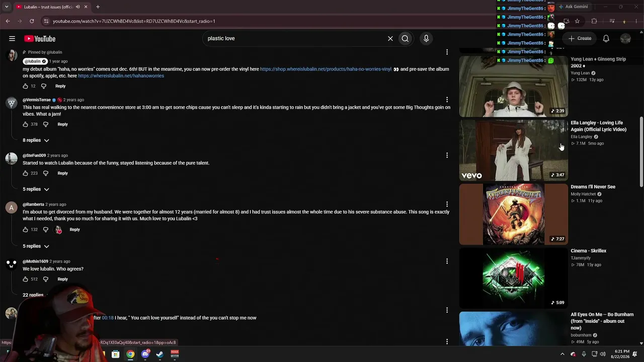This screenshot has height=362, width=644.
Task: Open the tab search dropdown
Action: [x=7, y=7]
